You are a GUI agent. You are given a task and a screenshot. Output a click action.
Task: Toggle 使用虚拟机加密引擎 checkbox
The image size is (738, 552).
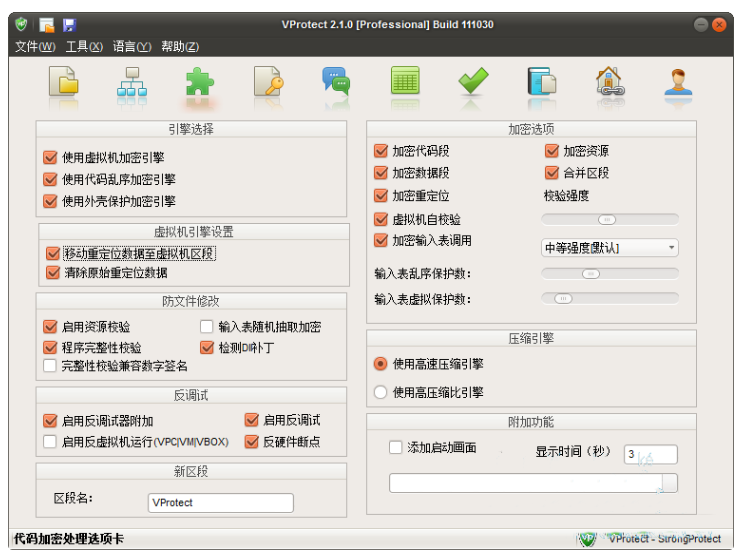50,157
